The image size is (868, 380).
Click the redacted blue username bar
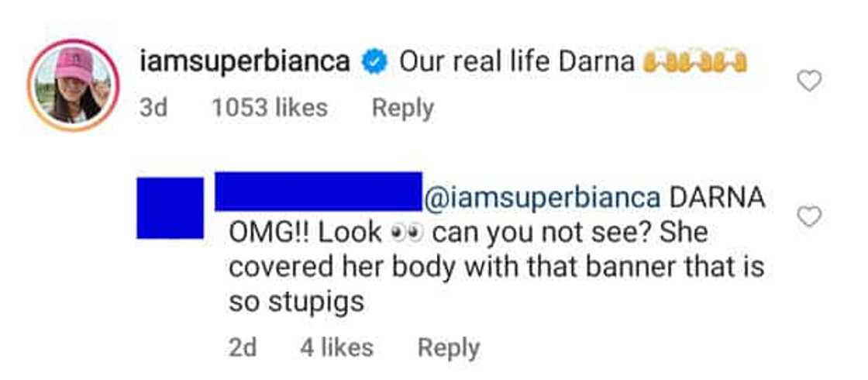pyautogui.click(x=318, y=192)
